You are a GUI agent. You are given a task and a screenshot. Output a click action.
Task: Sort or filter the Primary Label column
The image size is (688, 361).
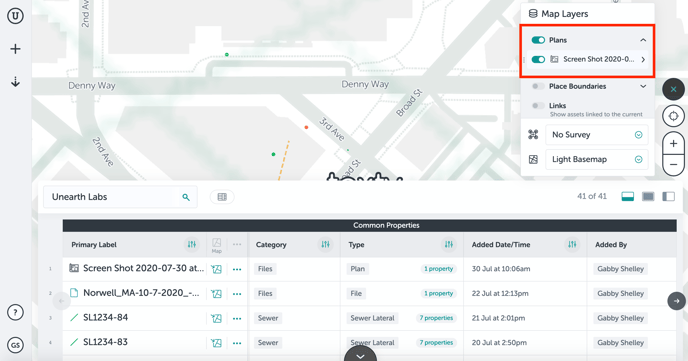pyautogui.click(x=192, y=244)
